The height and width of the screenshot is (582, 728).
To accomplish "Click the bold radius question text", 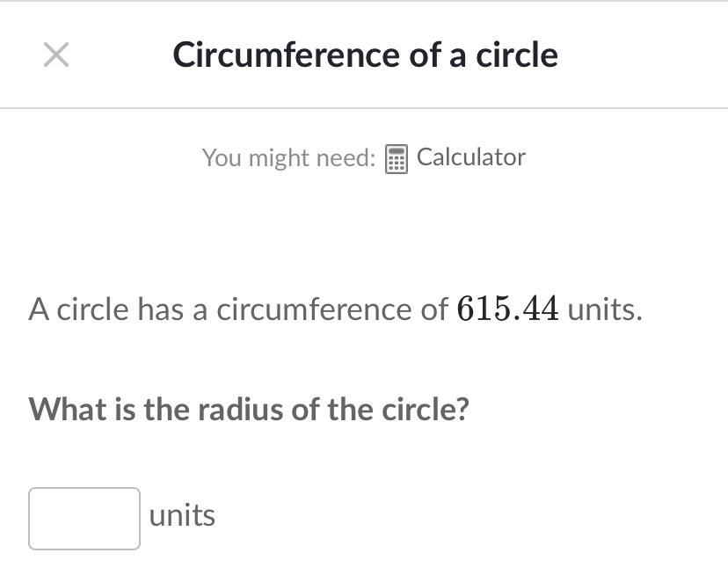I will [x=249, y=409].
